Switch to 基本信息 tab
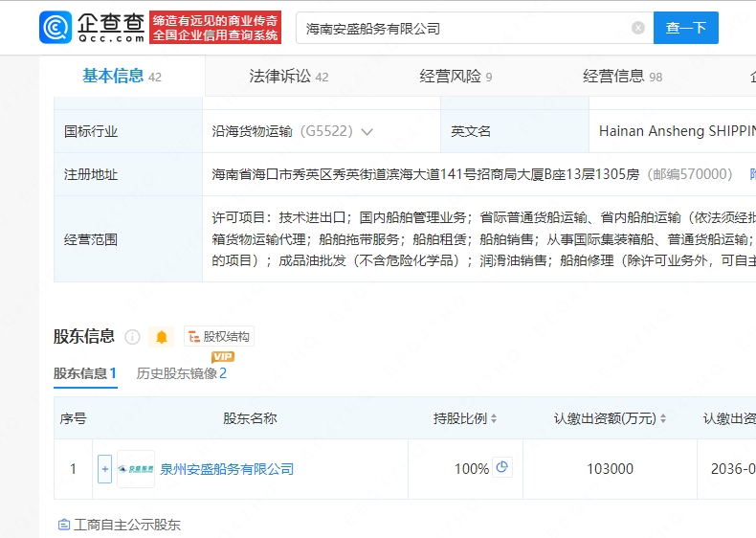 point(122,77)
